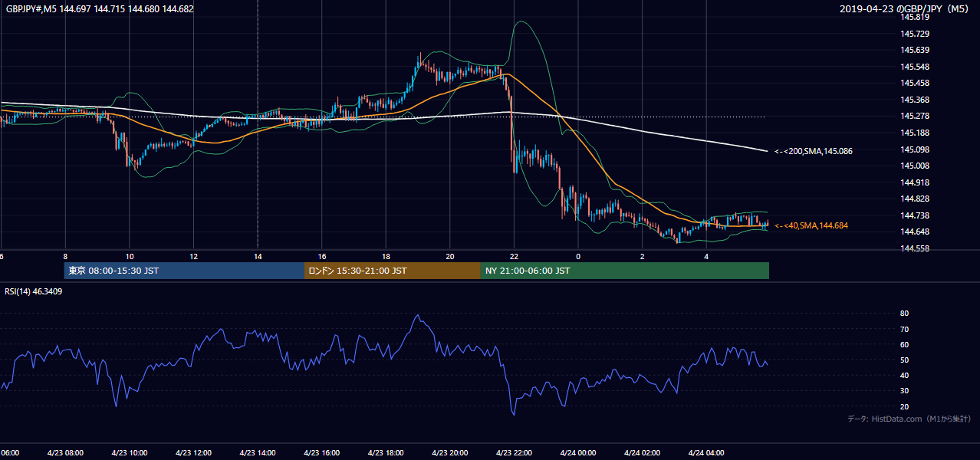The image size is (980, 460).
Task: Click the 145.639 price axis label
Action: pos(913,50)
